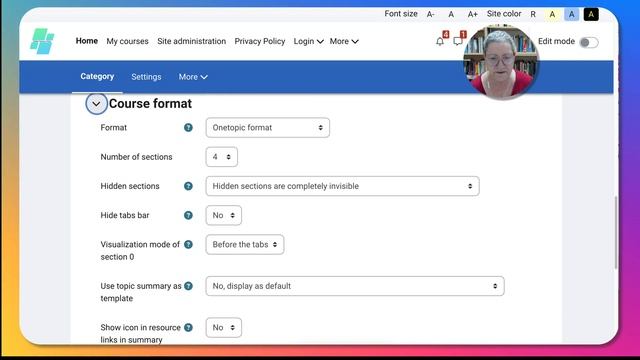Open the messages speech-bubble icon
Image resolution: width=640 pixels, height=360 pixels.
(458, 41)
